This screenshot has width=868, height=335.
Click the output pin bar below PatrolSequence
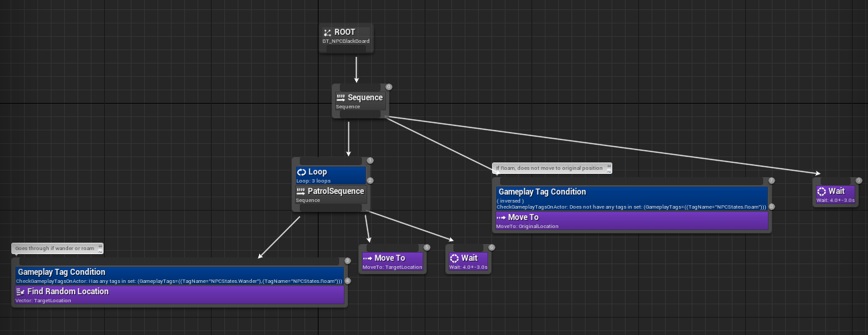pyautogui.click(x=331, y=209)
